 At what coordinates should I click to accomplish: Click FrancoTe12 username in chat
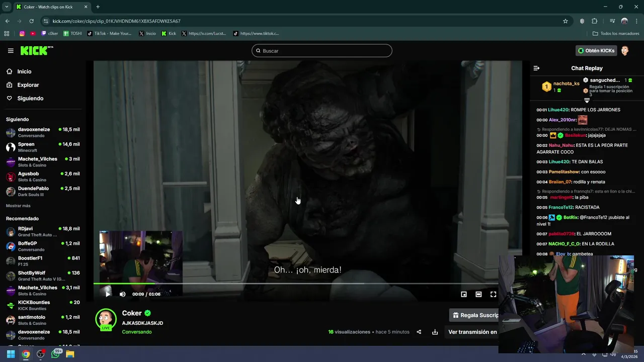tap(560, 207)
